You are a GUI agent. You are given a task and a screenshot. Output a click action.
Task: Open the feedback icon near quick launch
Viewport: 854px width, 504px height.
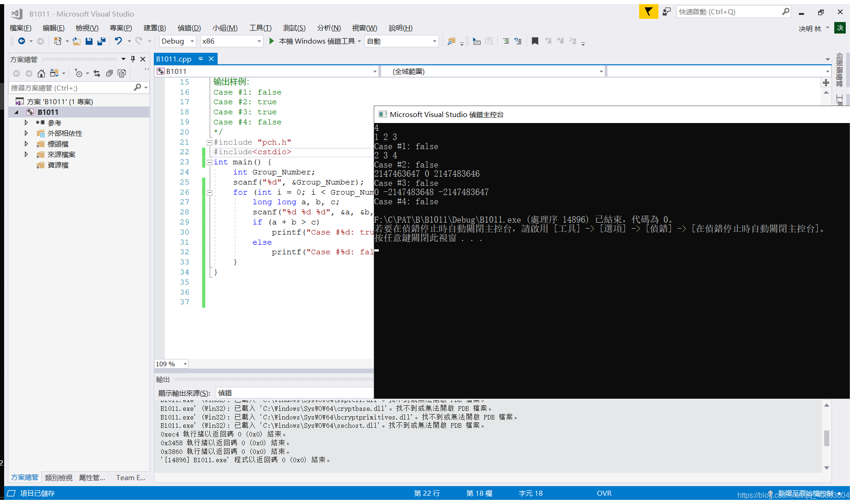(x=667, y=12)
